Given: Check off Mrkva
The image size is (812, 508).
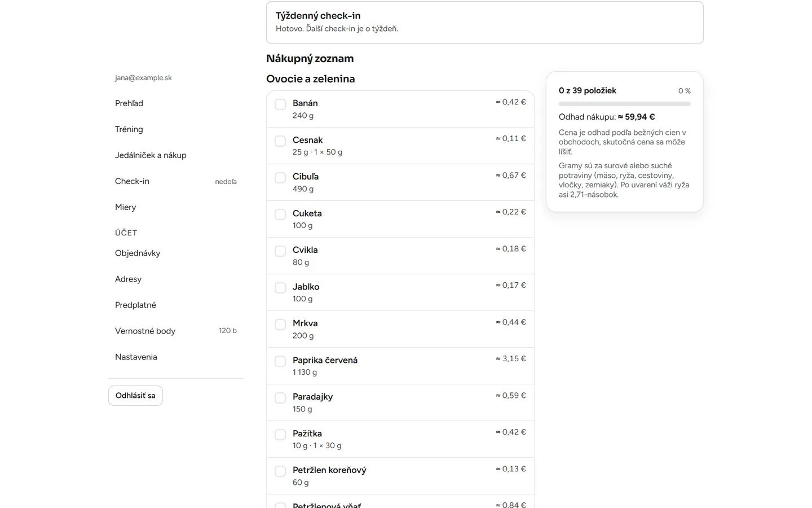Looking at the screenshot, I should coord(280,325).
